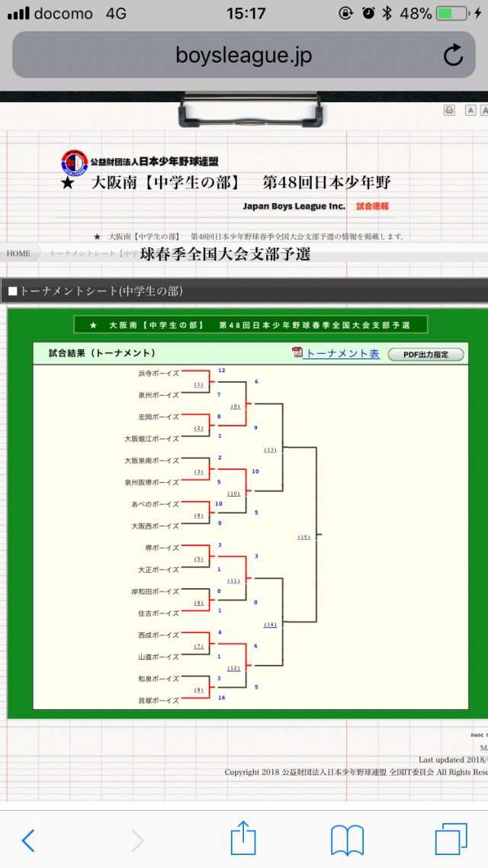
Task: Click the red PDF icon beside トーナメント表
Action: [x=297, y=352]
